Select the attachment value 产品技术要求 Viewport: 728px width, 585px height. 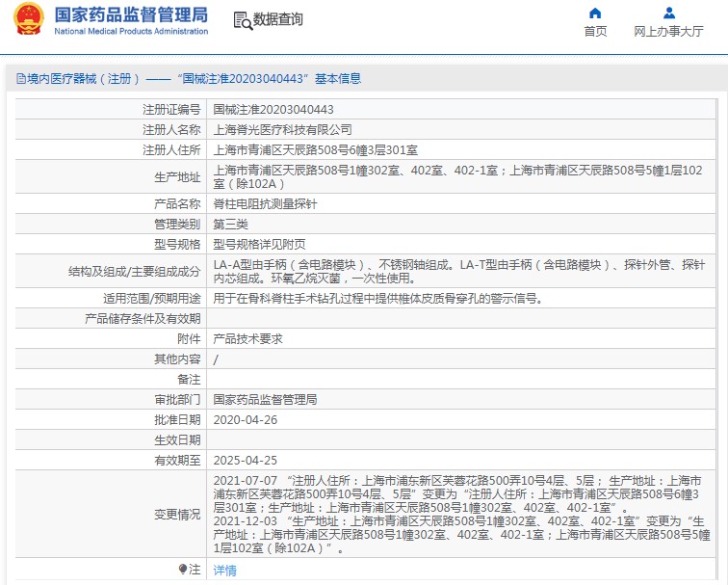click(247, 339)
